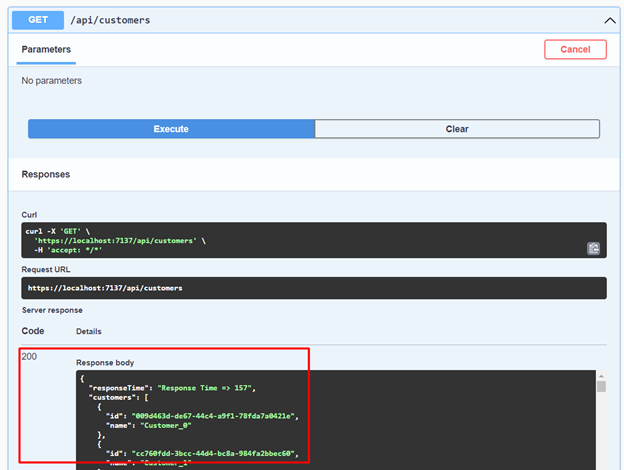Click the first customer id GUID
Screen dimensions: 624x470
tap(215, 414)
